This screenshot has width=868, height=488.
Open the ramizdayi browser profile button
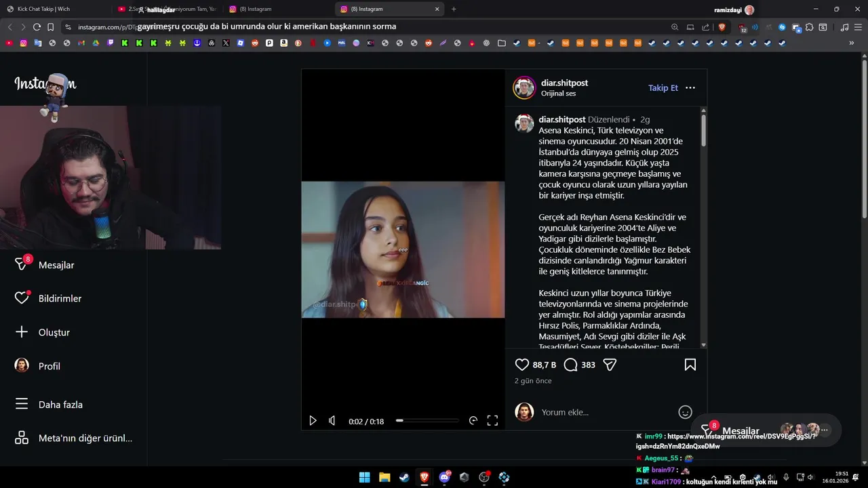coord(734,9)
